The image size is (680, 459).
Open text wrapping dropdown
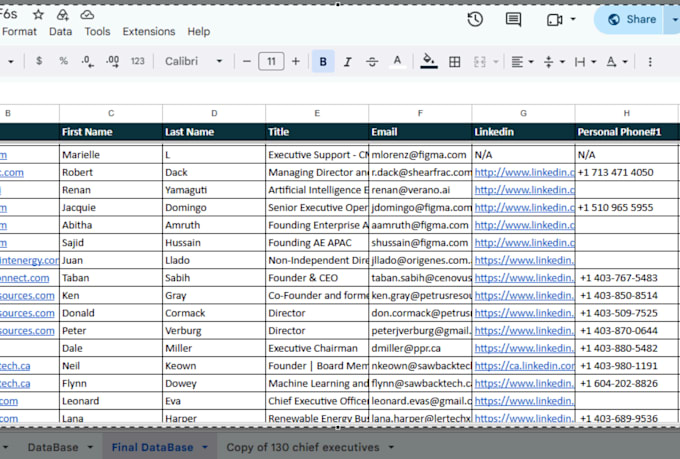[585, 62]
